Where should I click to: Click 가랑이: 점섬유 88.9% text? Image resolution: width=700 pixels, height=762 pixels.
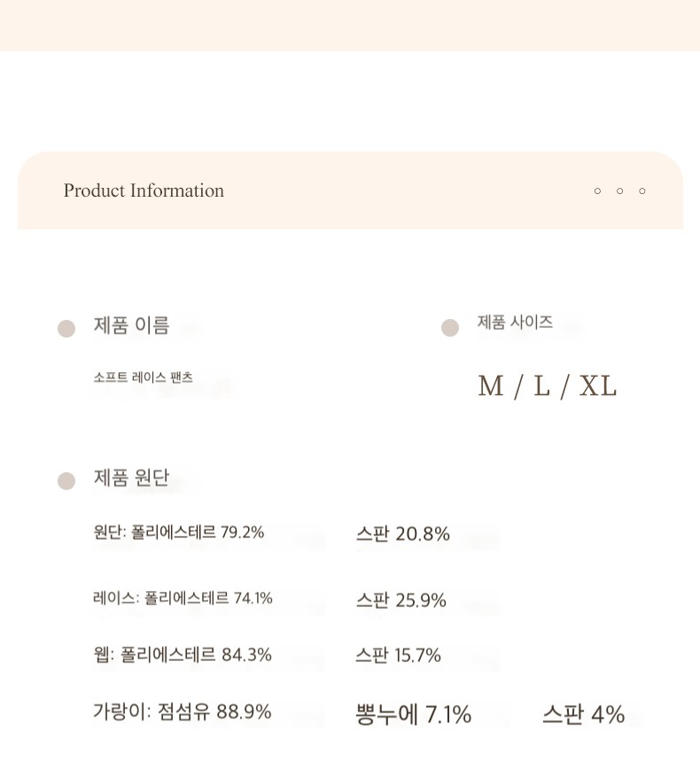click(182, 712)
